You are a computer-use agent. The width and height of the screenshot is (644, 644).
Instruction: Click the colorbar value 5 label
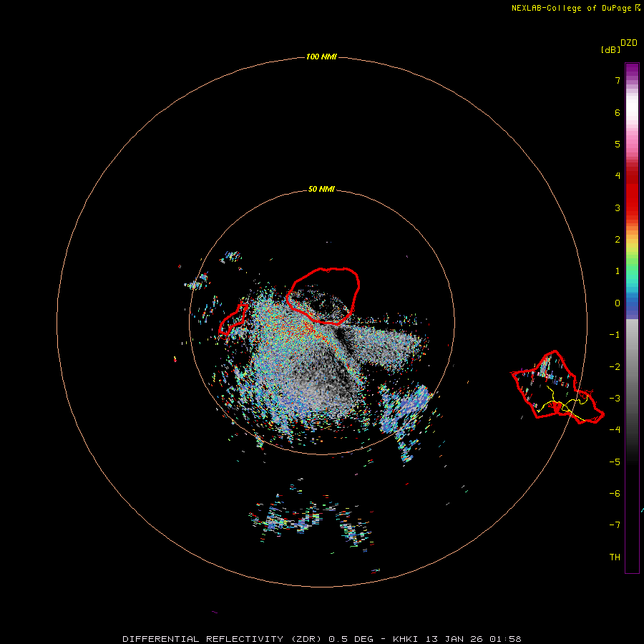(x=618, y=144)
